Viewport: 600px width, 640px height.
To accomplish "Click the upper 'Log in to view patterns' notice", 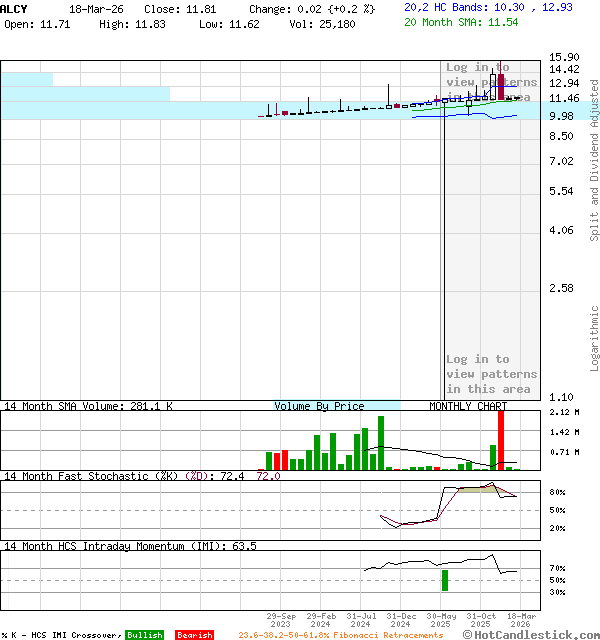I will tap(491, 82).
